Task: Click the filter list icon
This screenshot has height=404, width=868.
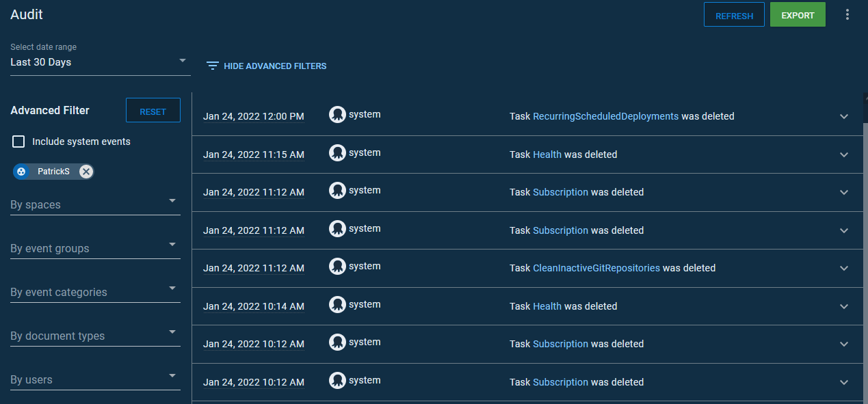Action: (x=213, y=66)
